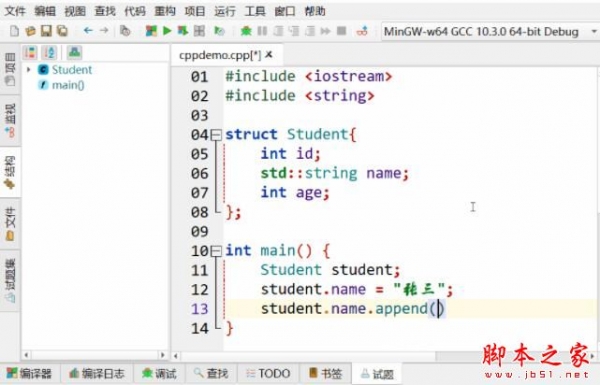Stop execution with the square stop icon
Viewport: 600px width, 385px height.
pyautogui.click(x=341, y=31)
